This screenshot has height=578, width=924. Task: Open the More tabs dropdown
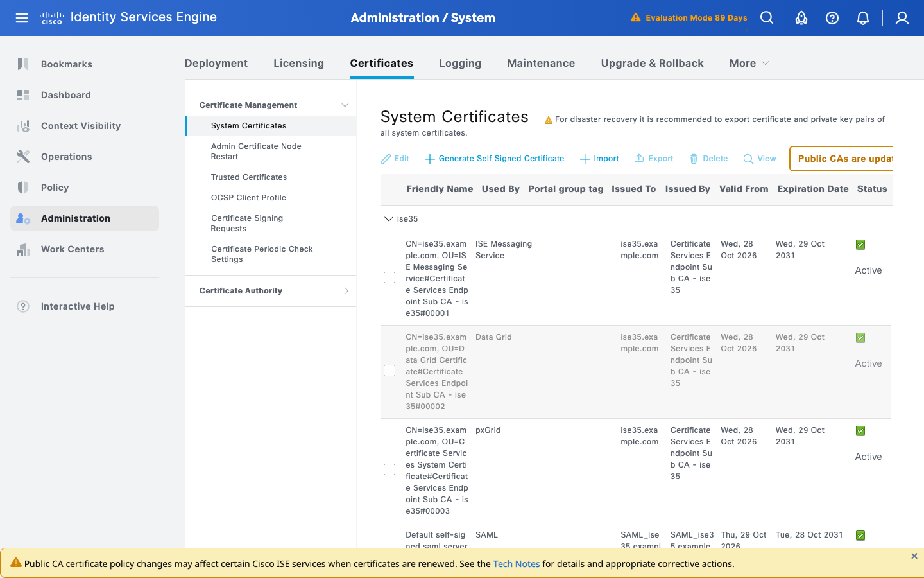point(749,63)
